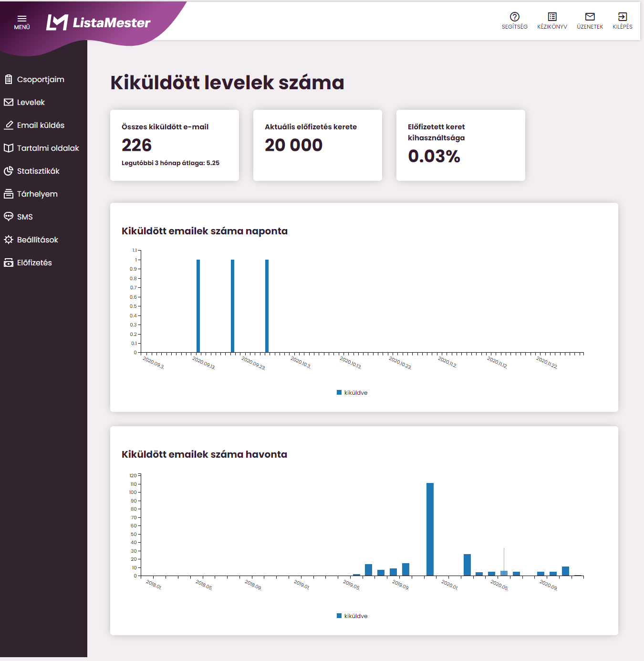Viewport: 644px width, 661px height.
Task: Click the Tartalmi oldalak book icon
Action: pos(9,148)
